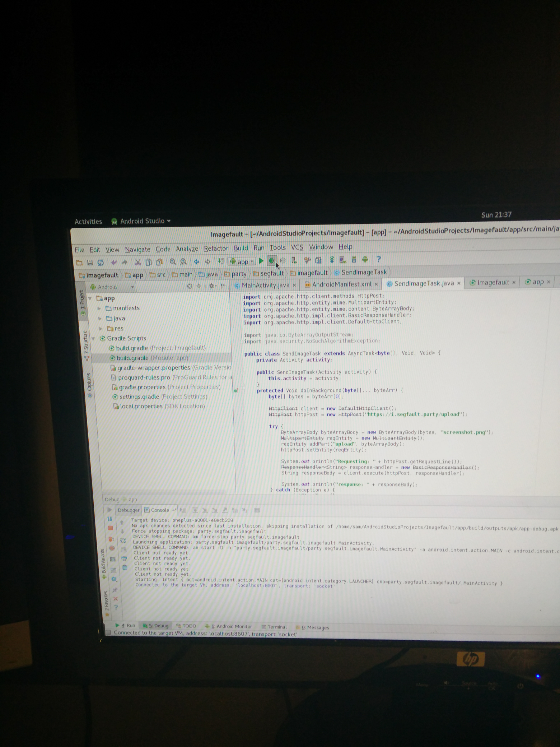This screenshot has height=747, width=560.
Task: Pause the program in the Debug panel
Action: pyautogui.click(x=110, y=519)
